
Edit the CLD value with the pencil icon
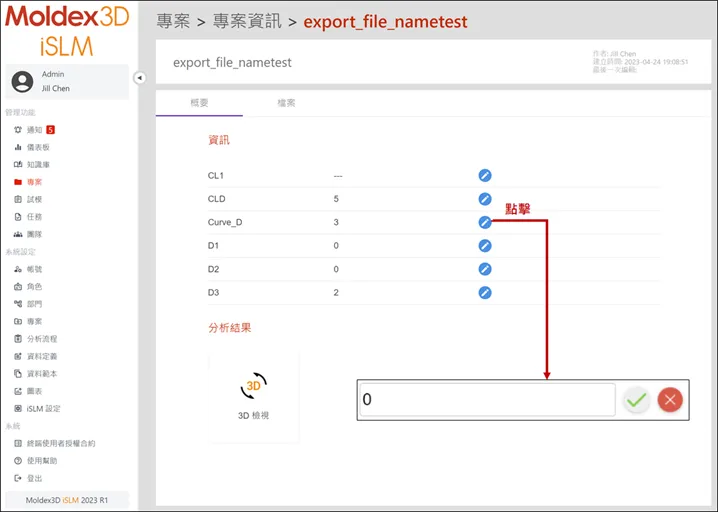tap(485, 199)
